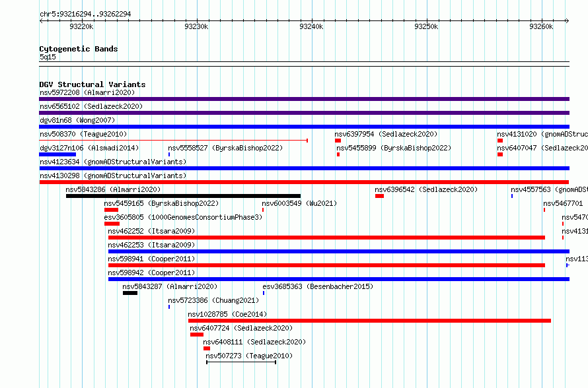Click the nsv5723386 (Chuang2021) label
Screen dimensions: 588x388
pyautogui.click(x=213, y=300)
